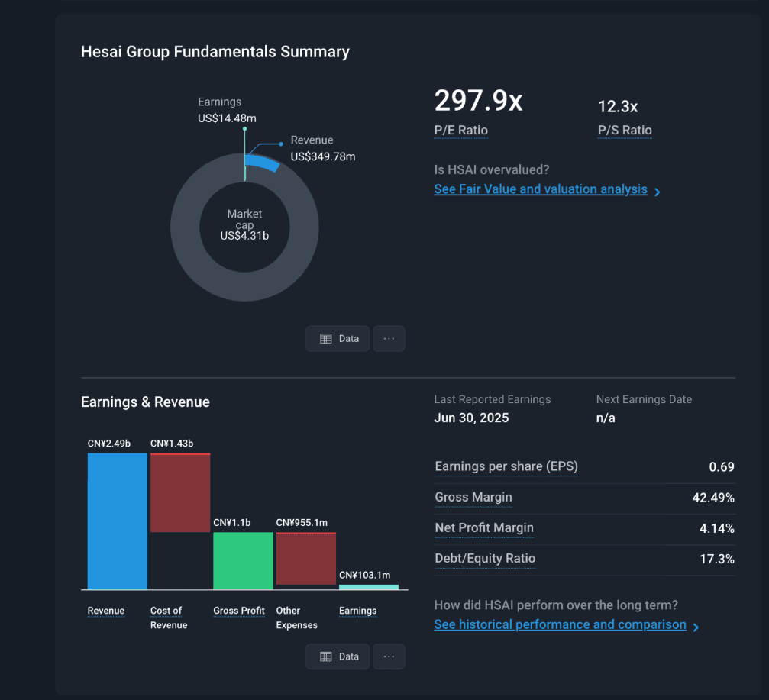
Task: Click the CN¥103.1m earnings value label
Action: [x=364, y=575]
